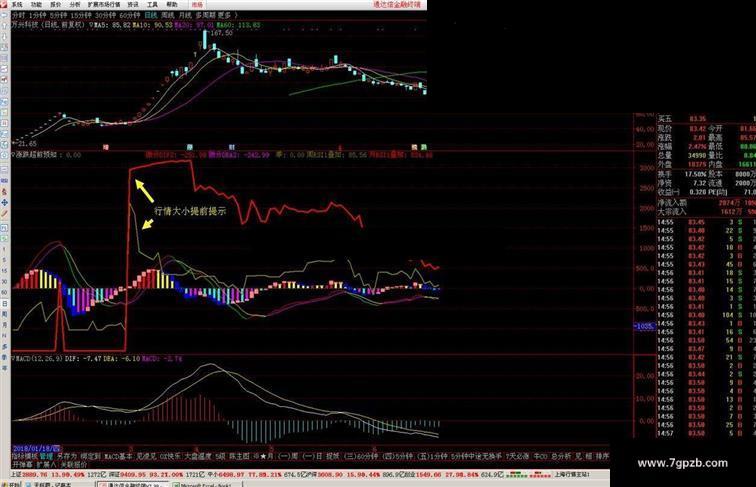
Task: Click the 167.50 high price label
Action: point(221,33)
